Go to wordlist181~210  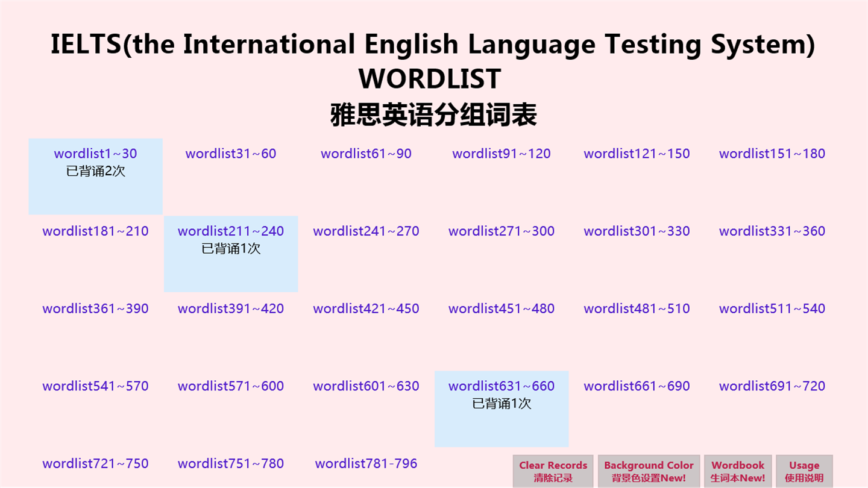(x=95, y=231)
